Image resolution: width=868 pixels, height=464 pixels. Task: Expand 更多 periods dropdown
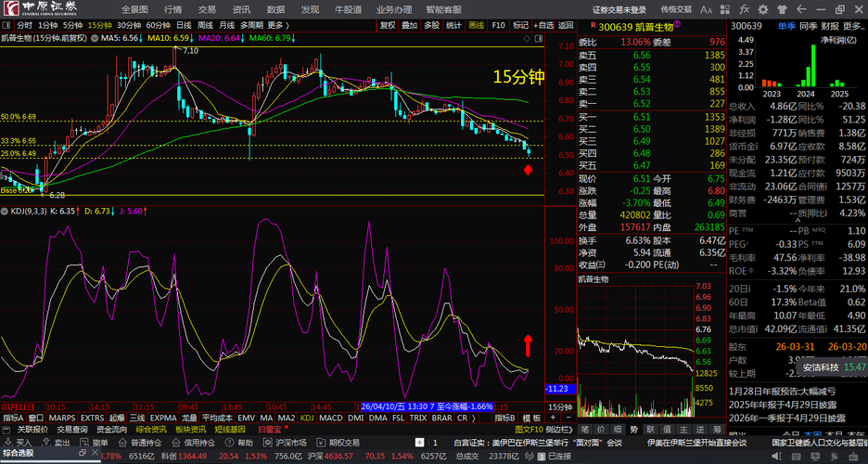tap(278, 25)
